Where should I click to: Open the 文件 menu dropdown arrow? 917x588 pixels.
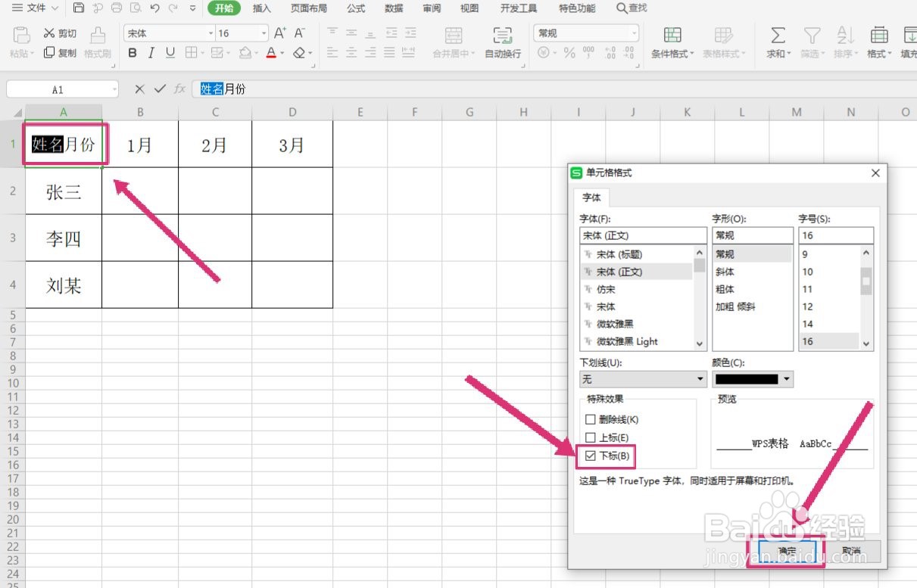tap(55, 8)
